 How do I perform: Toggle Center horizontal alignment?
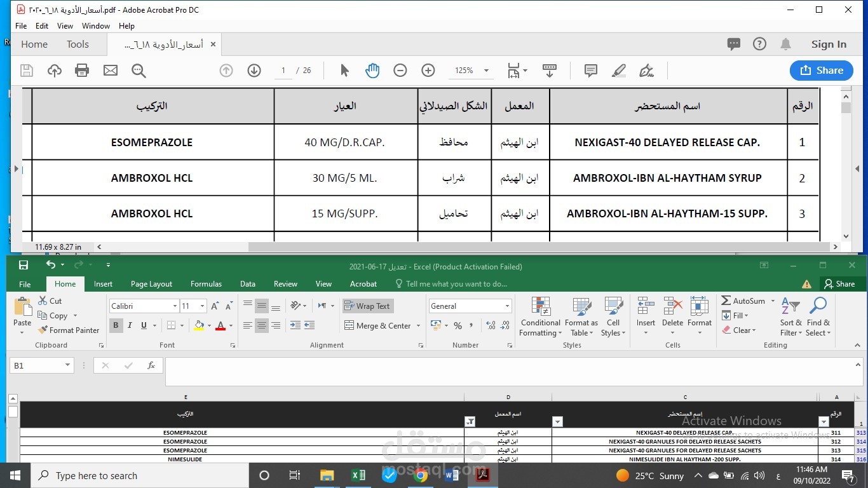tap(262, 325)
